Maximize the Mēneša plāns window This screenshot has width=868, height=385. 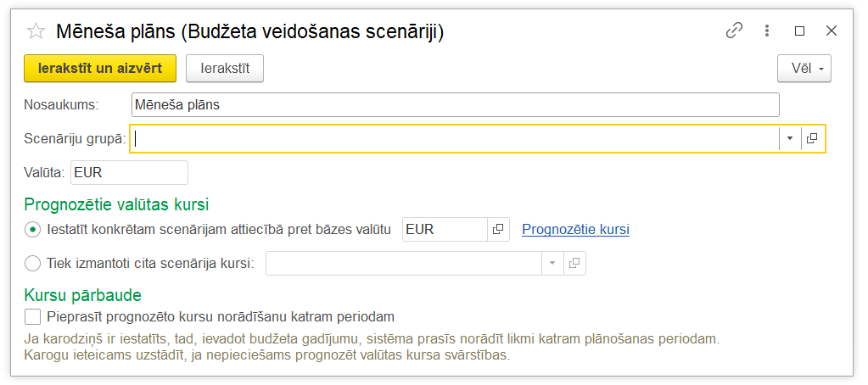tap(799, 31)
